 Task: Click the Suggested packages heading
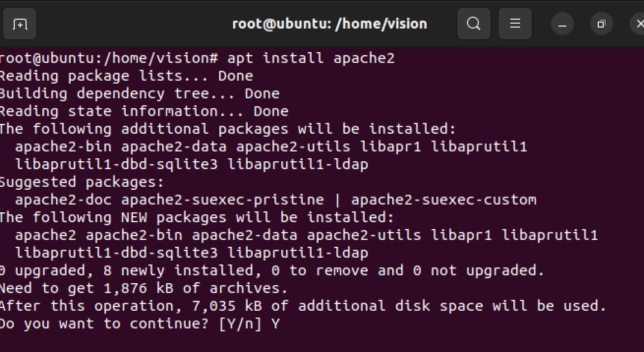pyautogui.click(x=82, y=182)
